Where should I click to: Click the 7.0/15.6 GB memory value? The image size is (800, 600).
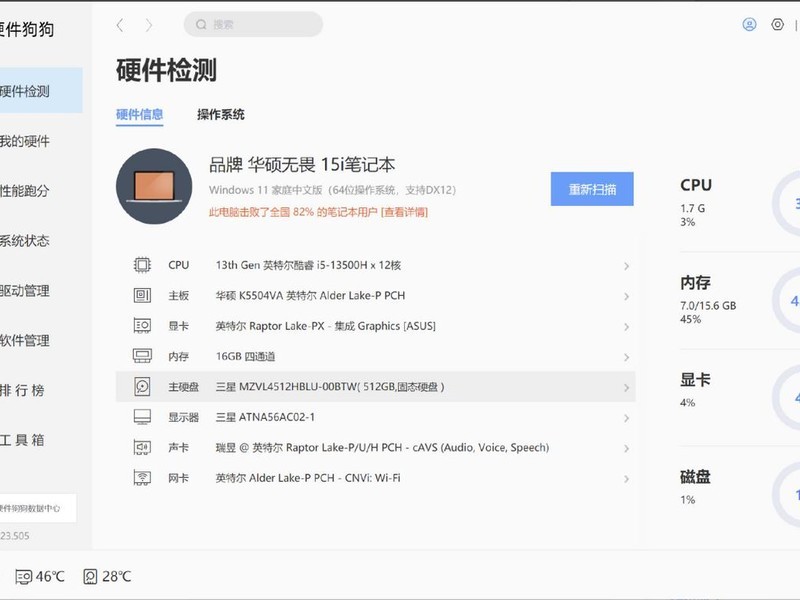(708, 306)
